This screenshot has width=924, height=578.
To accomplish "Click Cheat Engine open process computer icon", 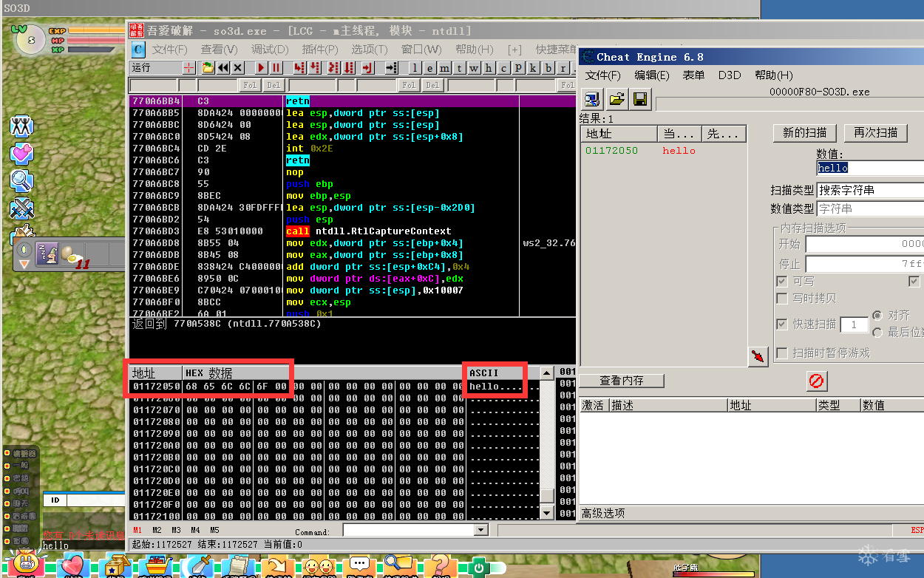I will (x=591, y=98).
